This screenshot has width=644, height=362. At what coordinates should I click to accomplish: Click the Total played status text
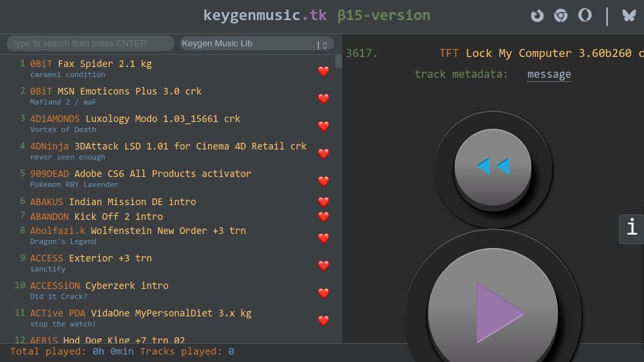(72, 351)
